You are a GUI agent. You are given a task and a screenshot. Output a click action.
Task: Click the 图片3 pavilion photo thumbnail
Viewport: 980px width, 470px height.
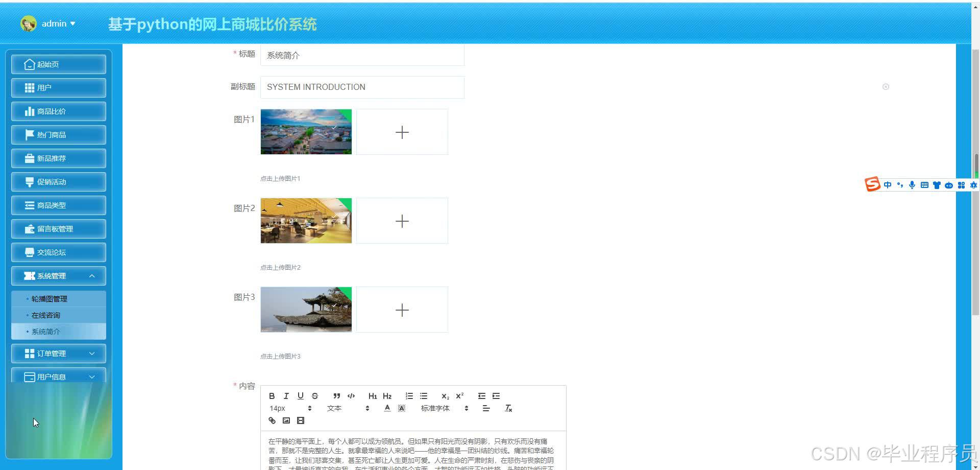(306, 310)
